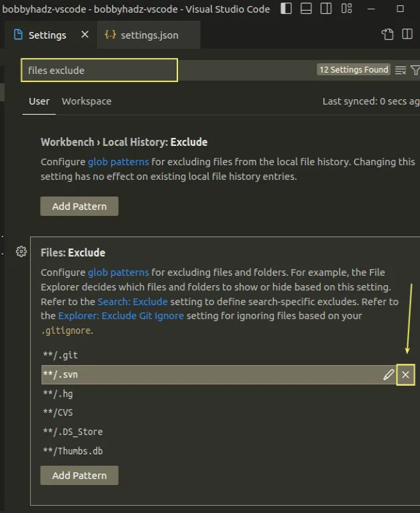Add Pattern under Local History: Exclude
Screen dimensions: 420x513
[79, 206]
